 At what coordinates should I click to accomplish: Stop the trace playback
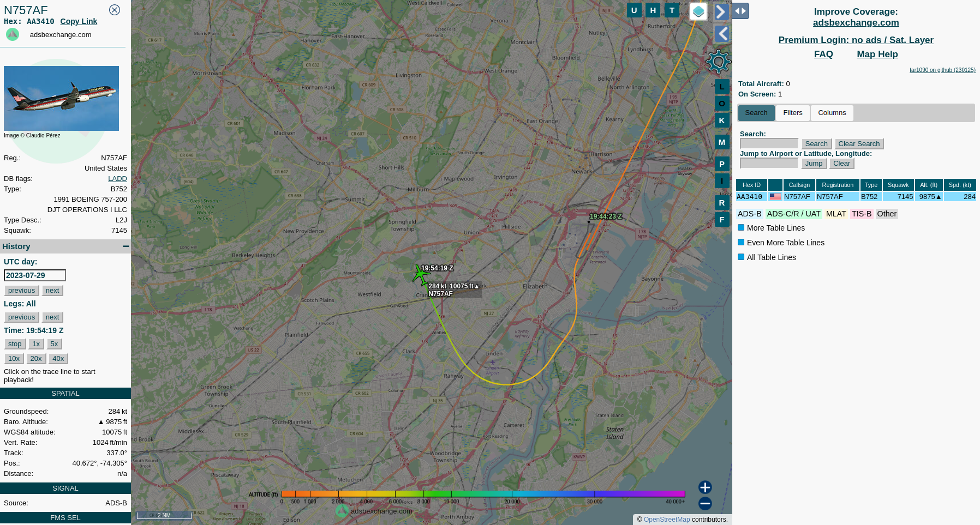pos(15,344)
